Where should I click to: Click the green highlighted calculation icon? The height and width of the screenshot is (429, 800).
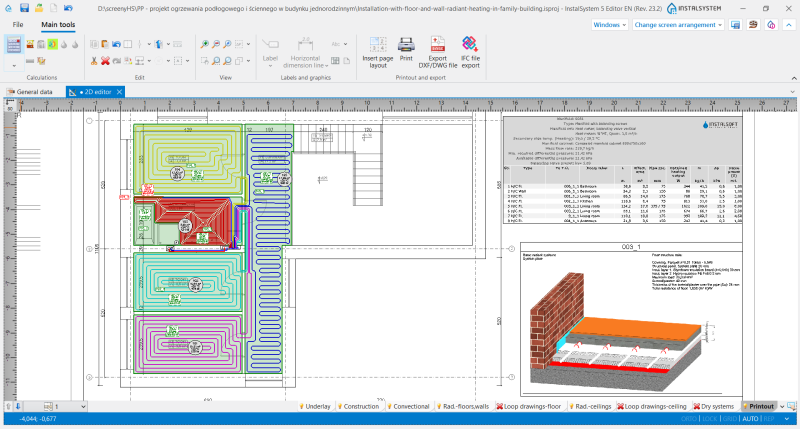53,44
